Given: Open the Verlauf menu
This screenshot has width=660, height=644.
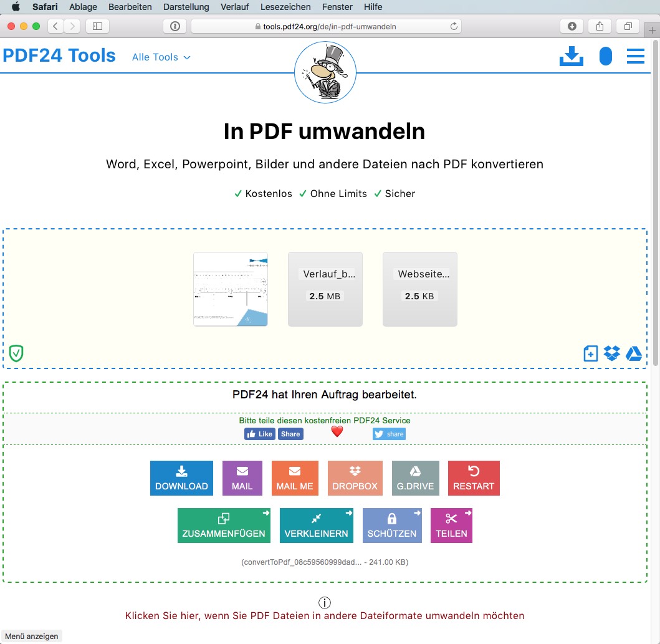Looking at the screenshot, I should pyautogui.click(x=235, y=7).
